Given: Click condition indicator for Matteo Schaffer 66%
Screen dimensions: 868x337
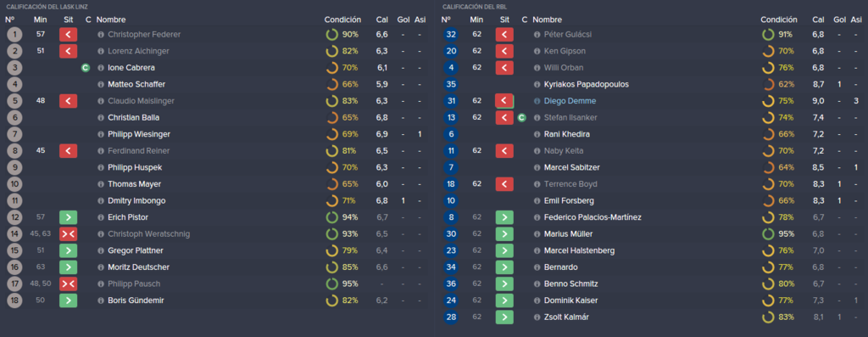Looking at the screenshot, I should tap(331, 84).
